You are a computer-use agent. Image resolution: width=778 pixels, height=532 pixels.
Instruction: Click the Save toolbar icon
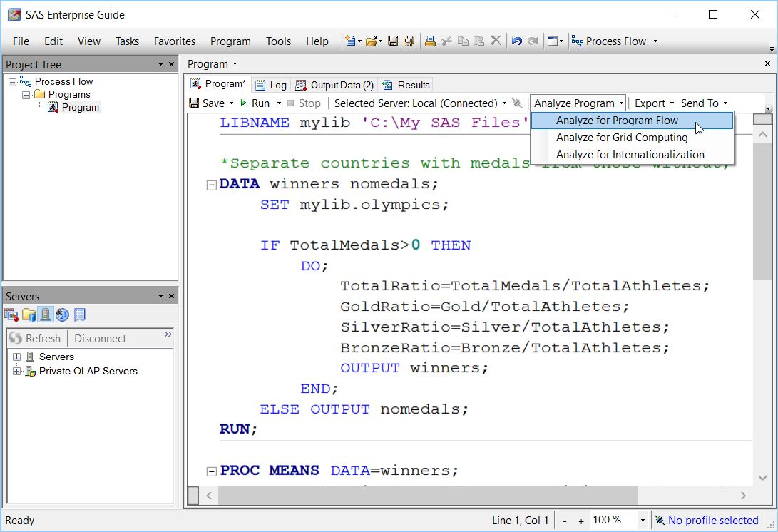coord(393,41)
